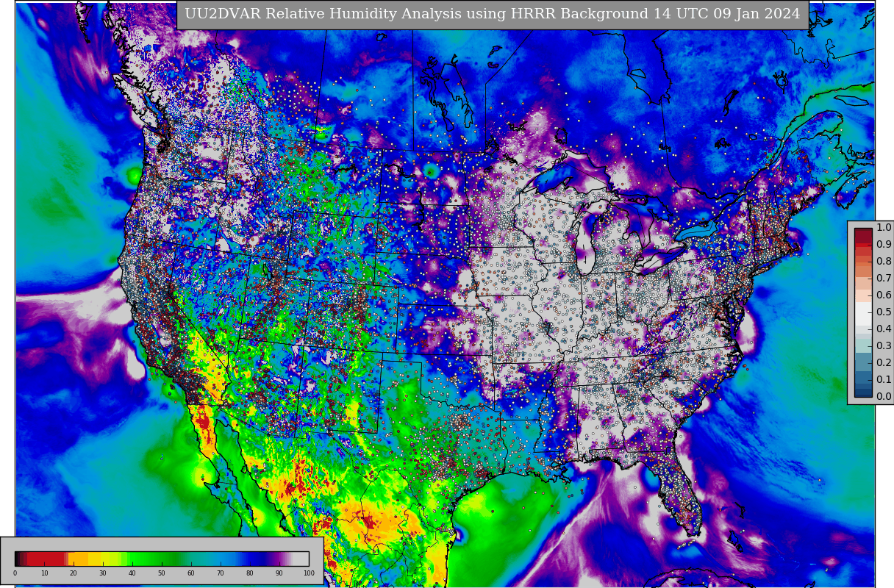This screenshot has height=588, width=894.
Task: Click the 30 tick label on the humidity colorbar
Action: click(103, 573)
